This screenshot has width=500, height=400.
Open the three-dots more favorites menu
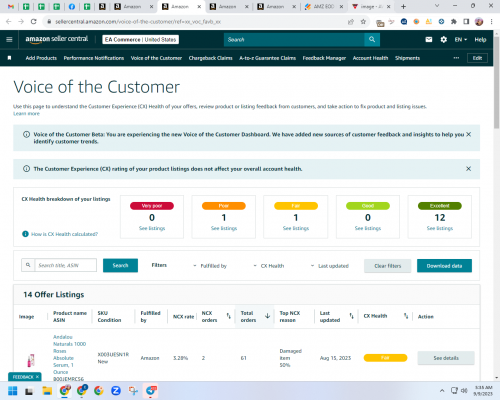tap(456, 58)
